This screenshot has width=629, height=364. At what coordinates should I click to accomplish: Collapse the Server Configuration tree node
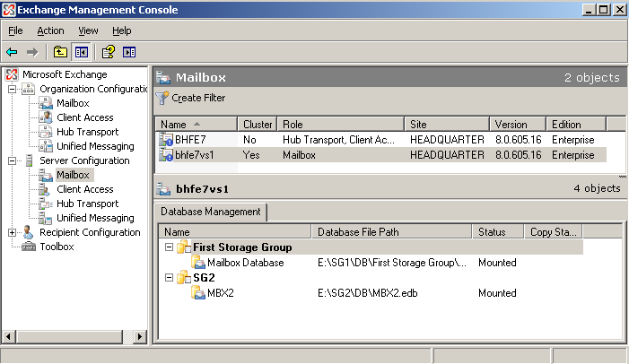(x=13, y=160)
